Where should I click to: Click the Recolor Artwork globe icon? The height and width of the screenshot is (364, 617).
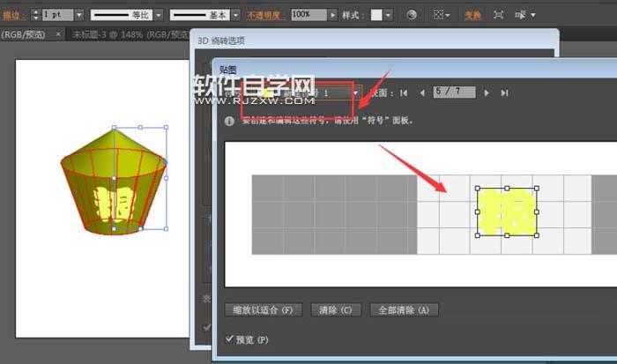pyautogui.click(x=412, y=15)
